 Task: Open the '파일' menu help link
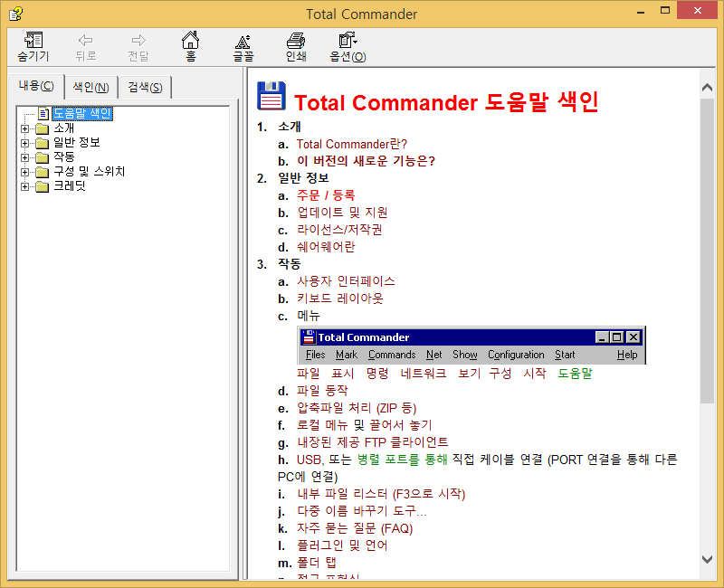(309, 374)
